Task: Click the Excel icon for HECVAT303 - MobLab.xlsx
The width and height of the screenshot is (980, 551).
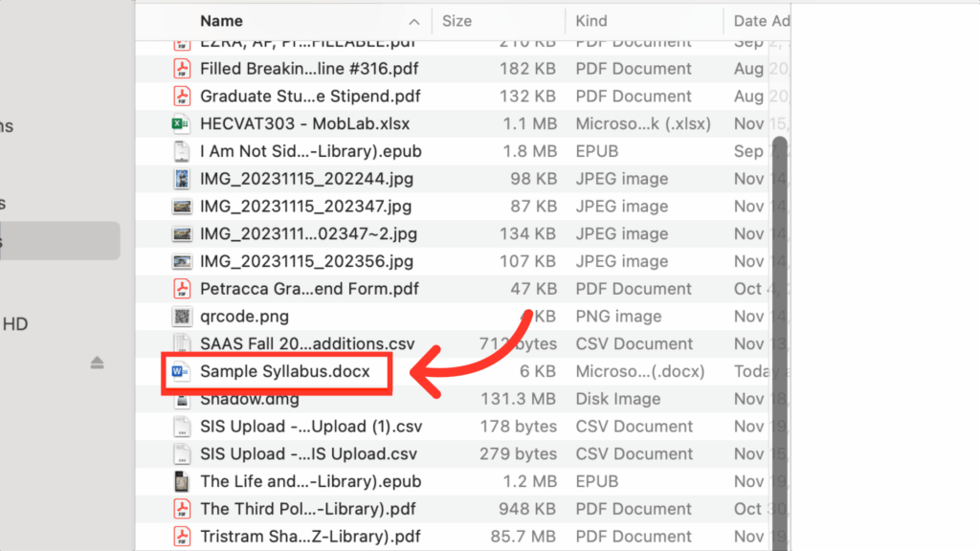Action: pos(182,123)
